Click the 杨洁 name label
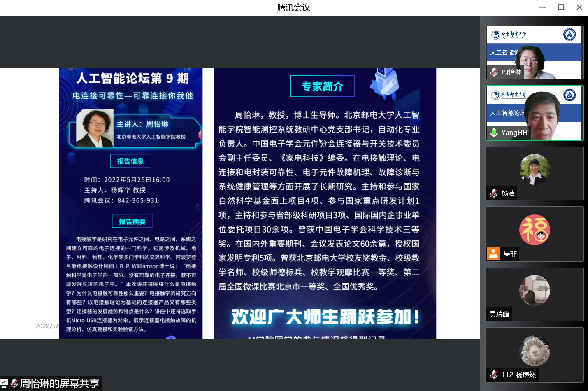 tap(508, 193)
